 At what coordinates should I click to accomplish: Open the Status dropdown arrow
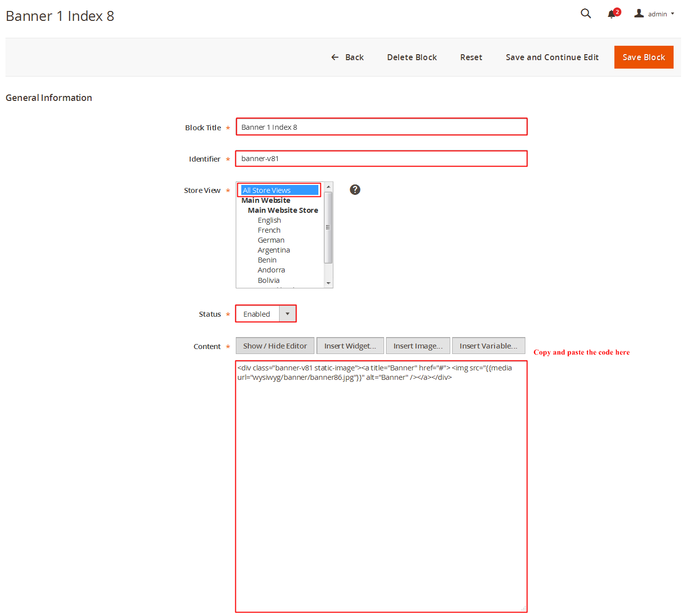[x=288, y=314]
